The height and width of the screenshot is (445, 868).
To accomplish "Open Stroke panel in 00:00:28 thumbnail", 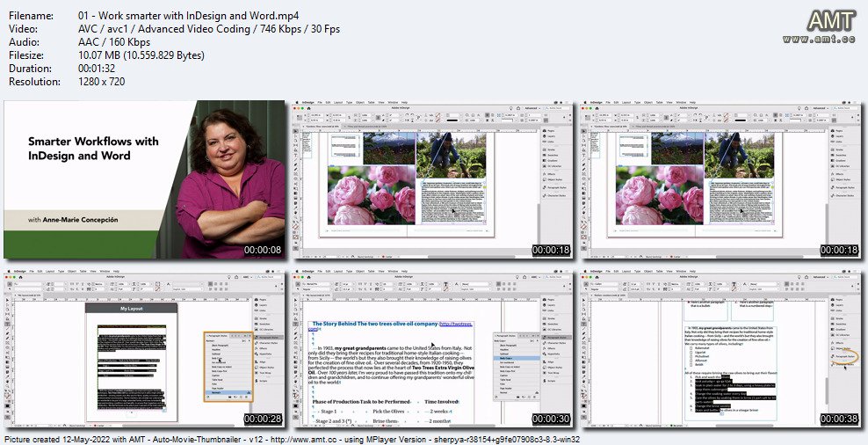I will click(x=263, y=318).
